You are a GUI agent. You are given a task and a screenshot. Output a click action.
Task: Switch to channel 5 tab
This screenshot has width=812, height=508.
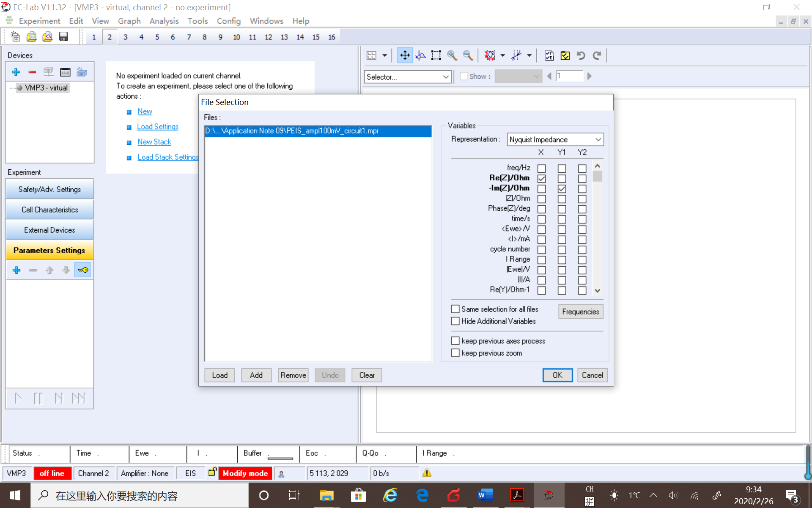(157, 37)
